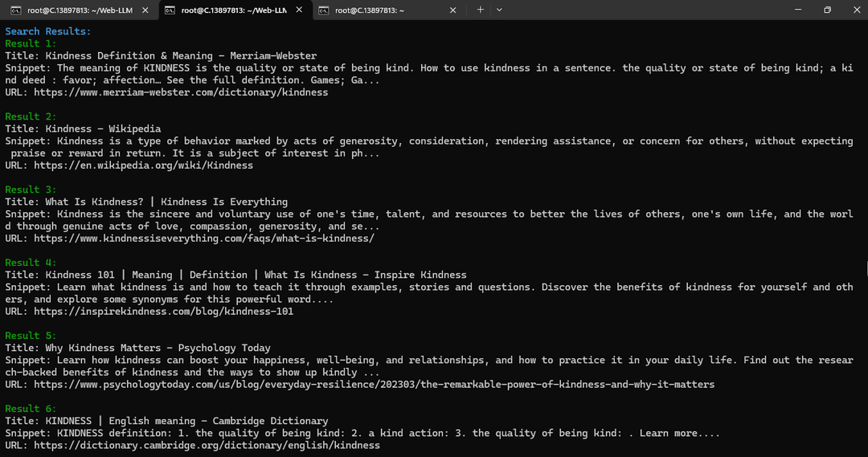Click the Merriam-Webster kindness URL
The image size is (868, 457).
coord(181,92)
